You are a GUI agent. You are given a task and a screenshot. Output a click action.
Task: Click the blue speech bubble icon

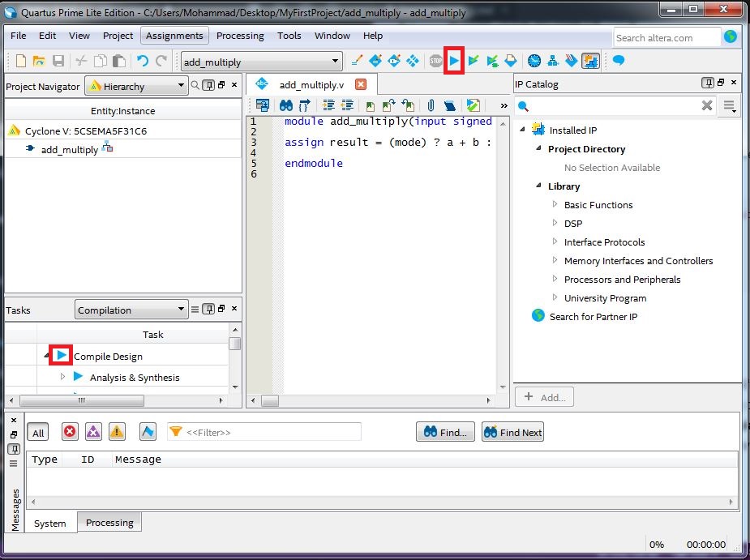point(619,60)
